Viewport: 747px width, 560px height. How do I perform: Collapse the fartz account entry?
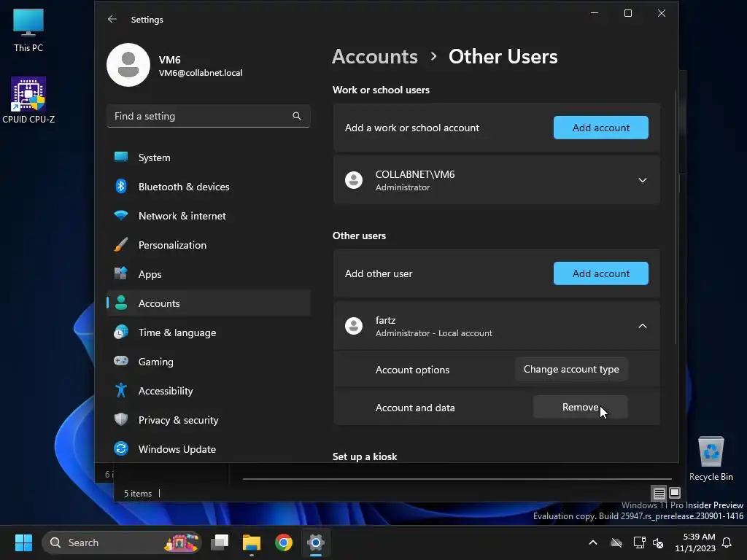643,326
